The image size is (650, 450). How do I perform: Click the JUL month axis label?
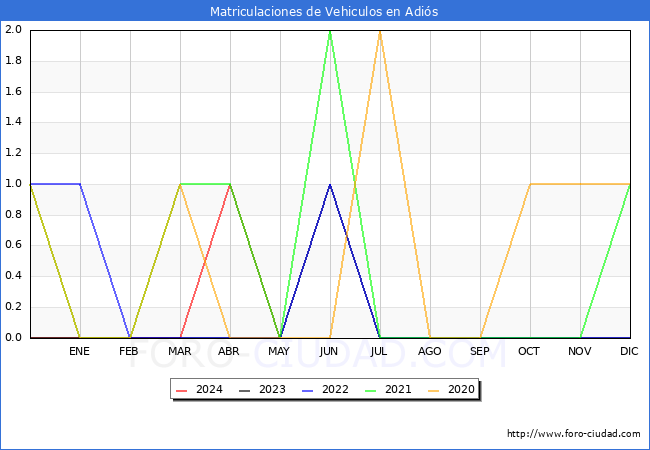tap(378, 351)
